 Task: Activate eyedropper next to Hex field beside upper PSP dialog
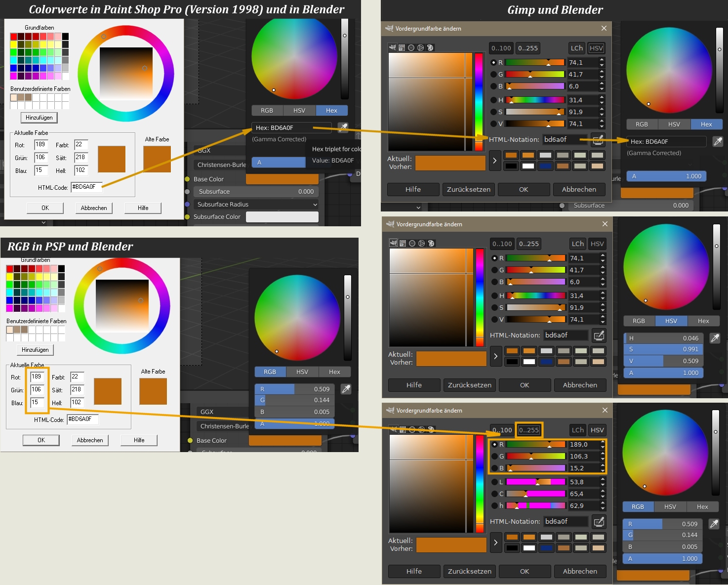[343, 127]
